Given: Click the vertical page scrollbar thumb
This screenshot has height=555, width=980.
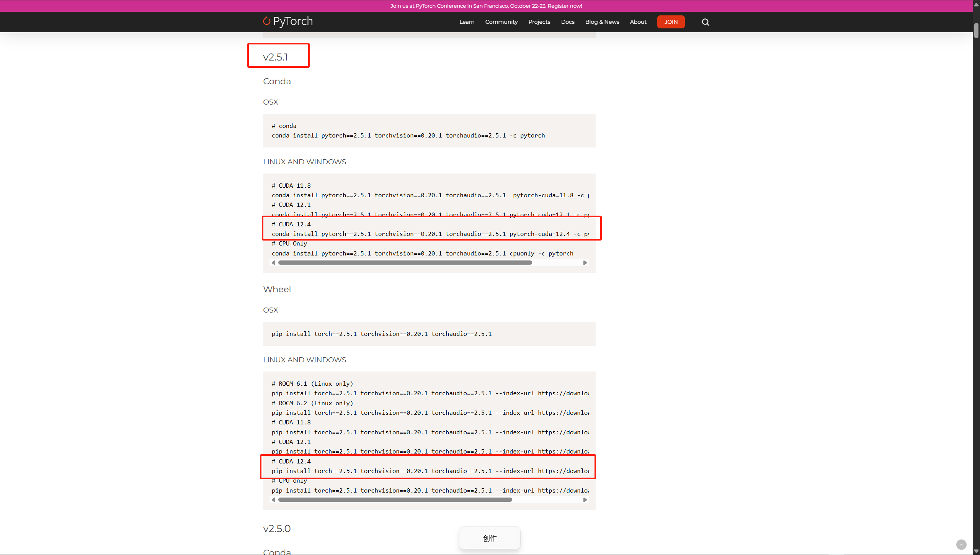Looking at the screenshot, I should (976, 31).
